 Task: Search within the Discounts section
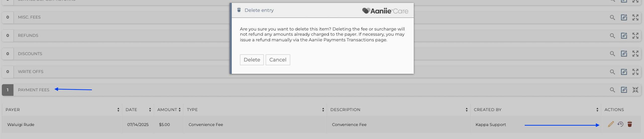tap(612, 54)
